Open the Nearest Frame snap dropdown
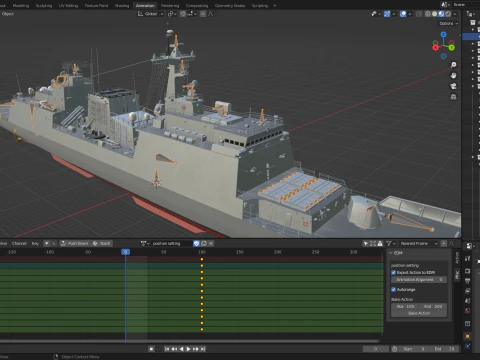 tap(419, 243)
